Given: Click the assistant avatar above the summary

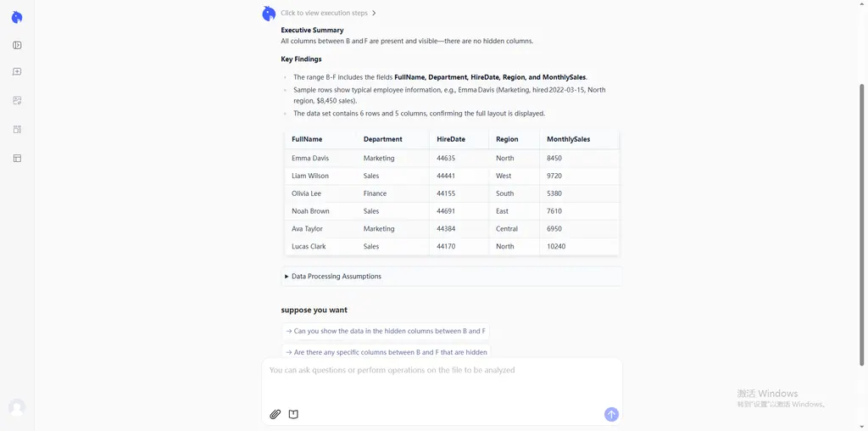Looking at the screenshot, I should coord(269,14).
